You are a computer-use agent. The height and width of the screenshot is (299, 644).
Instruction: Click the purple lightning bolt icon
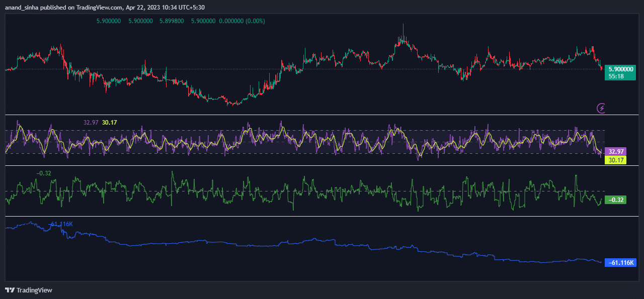click(x=601, y=108)
